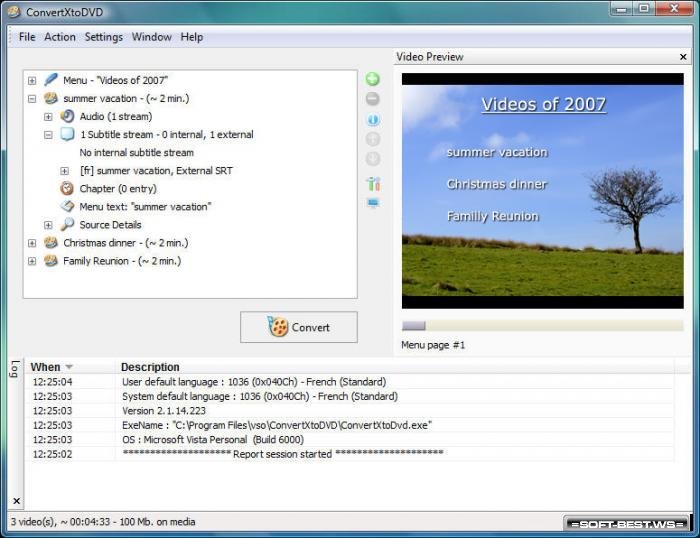Click the gray remove item icon
The height and width of the screenshot is (538, 700).
[372, 99]
